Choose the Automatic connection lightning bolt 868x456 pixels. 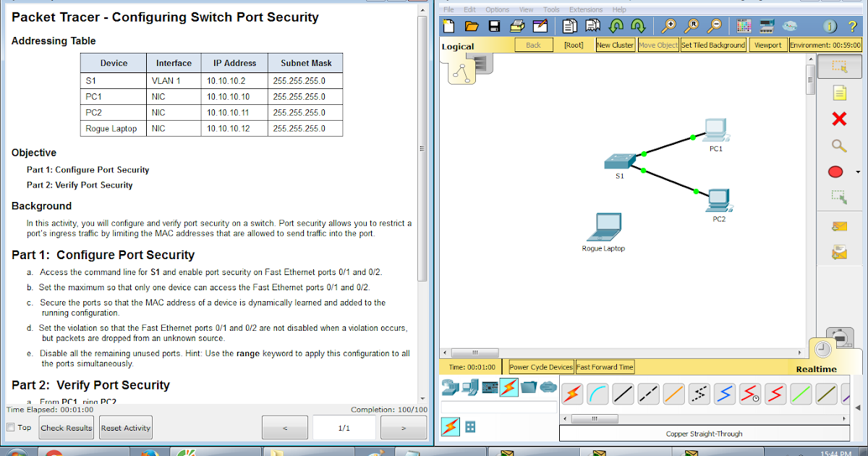point(573,393)
